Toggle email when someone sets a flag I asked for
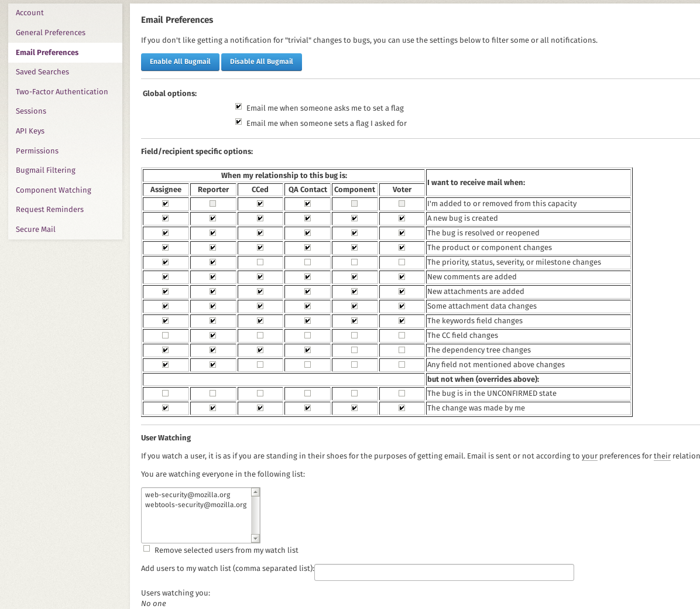 238,122
